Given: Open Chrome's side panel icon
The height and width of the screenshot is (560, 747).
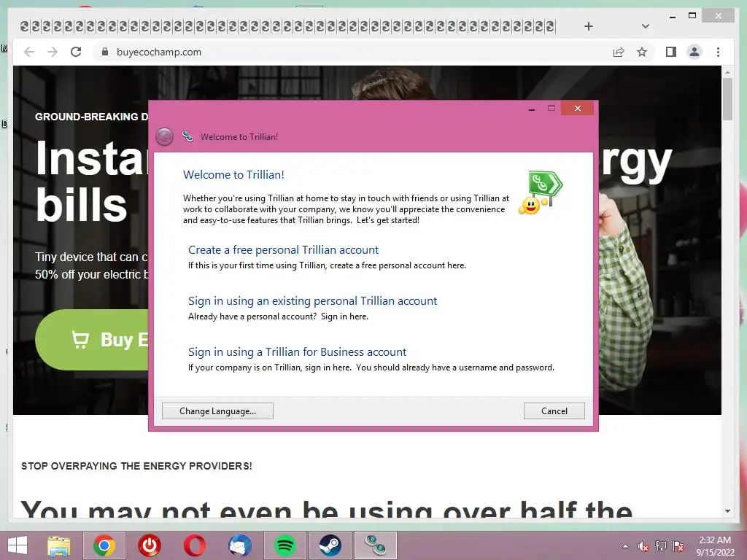Looking at the screenshot, I should (x=671, y=52).
